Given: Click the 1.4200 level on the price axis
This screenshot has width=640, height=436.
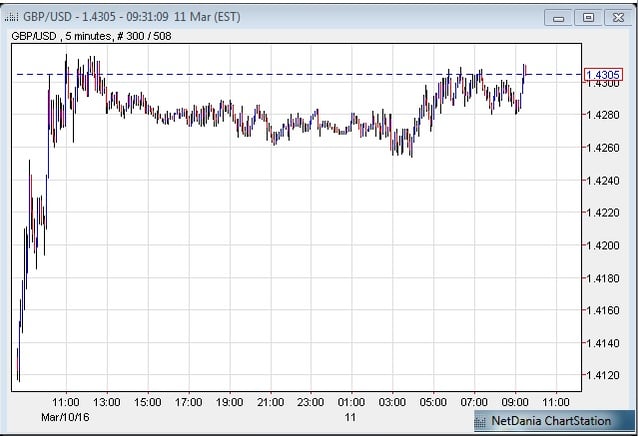Looking at the screenshot, I should (x=603, y=245).
